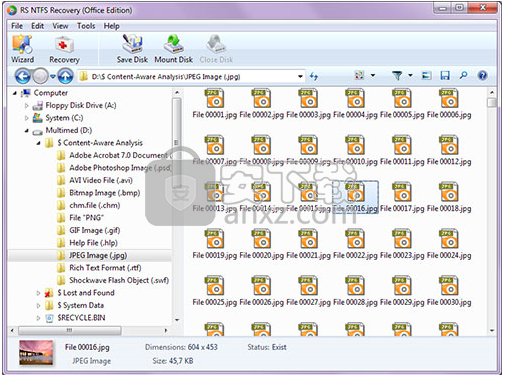Click the view mode icon
506x375 pixels.
point(359,76)
